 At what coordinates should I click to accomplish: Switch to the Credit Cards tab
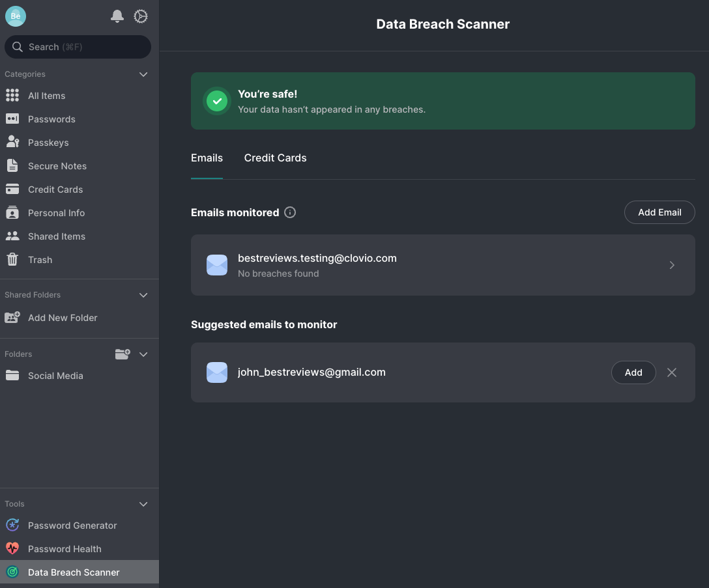coord(275,158)
